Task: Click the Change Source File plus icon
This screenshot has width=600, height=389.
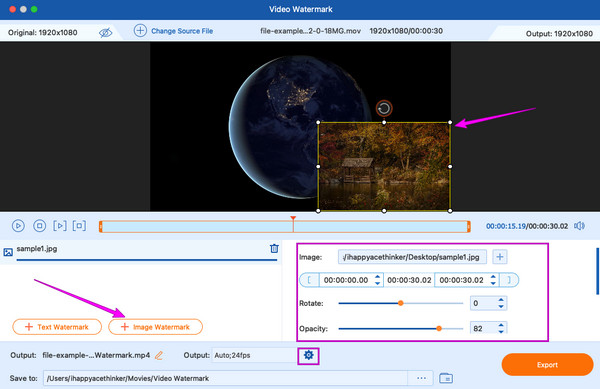Action: tap(140, 31)
